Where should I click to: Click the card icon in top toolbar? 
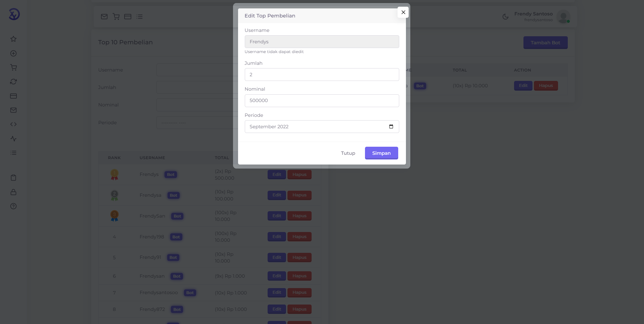click(128, 16)
